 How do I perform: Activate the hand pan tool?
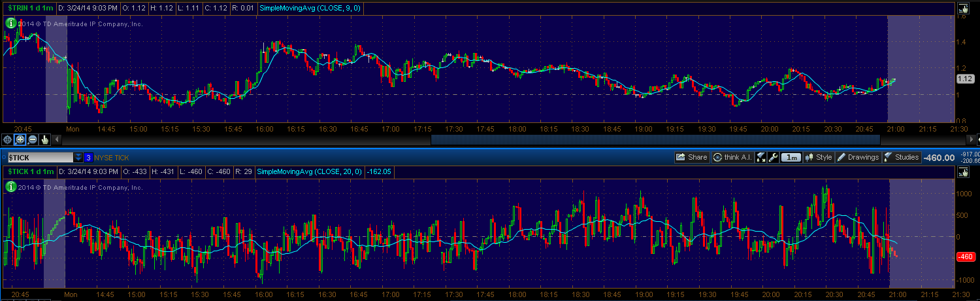(x=44, y=139)
